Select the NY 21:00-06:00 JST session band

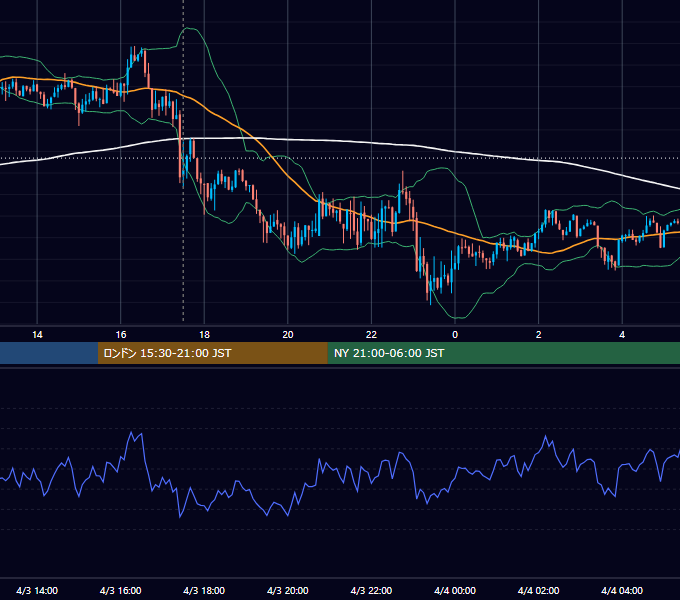point(503,353)
